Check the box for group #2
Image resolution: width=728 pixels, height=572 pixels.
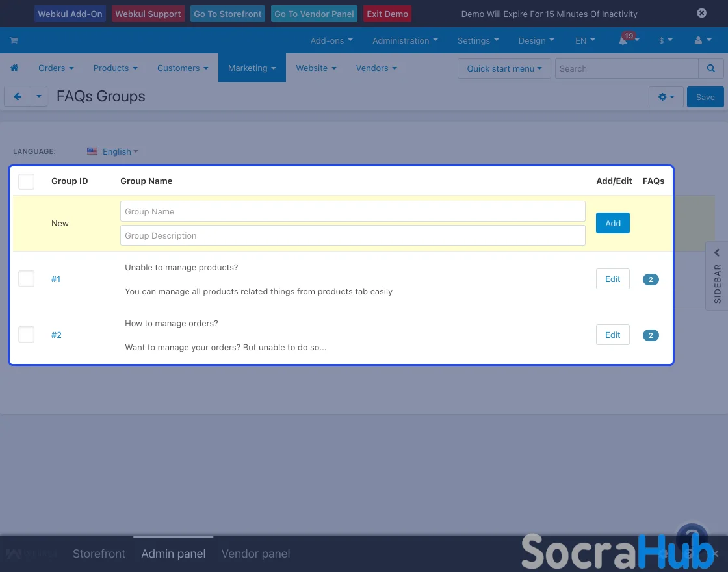click(x=27, y=335)
